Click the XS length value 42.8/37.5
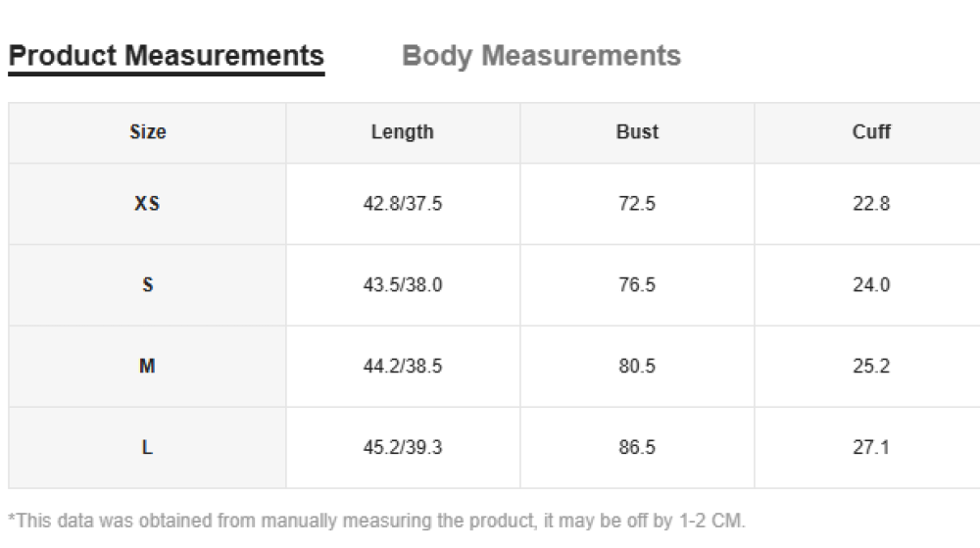This screenshot has width=980, height=548. pyautogui.click(x=403, y=204)
